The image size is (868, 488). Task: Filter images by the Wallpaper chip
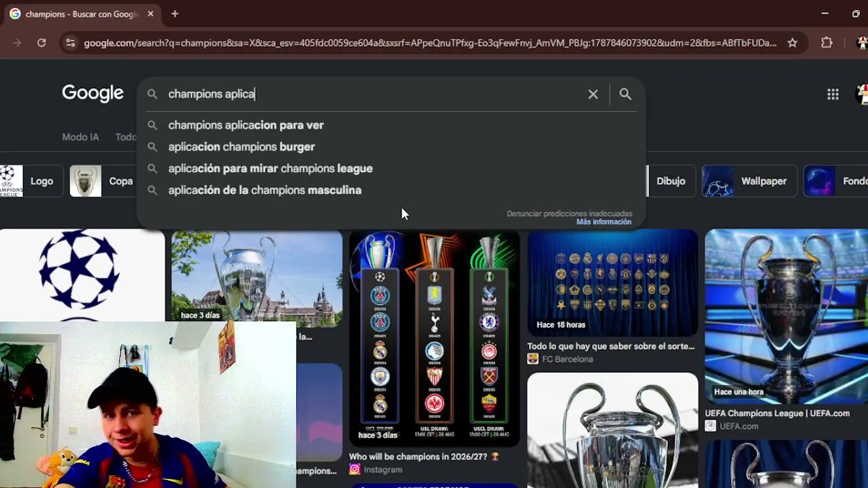[x=749, y=181]
